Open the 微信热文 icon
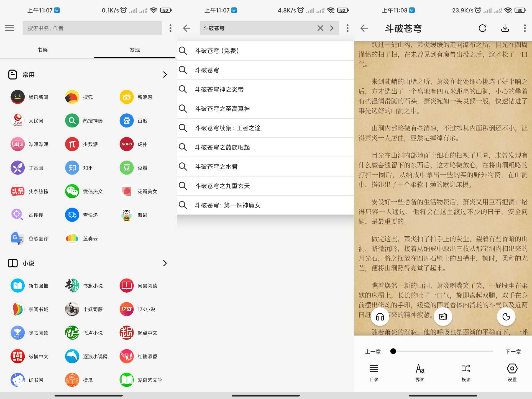 click(72, 191)
